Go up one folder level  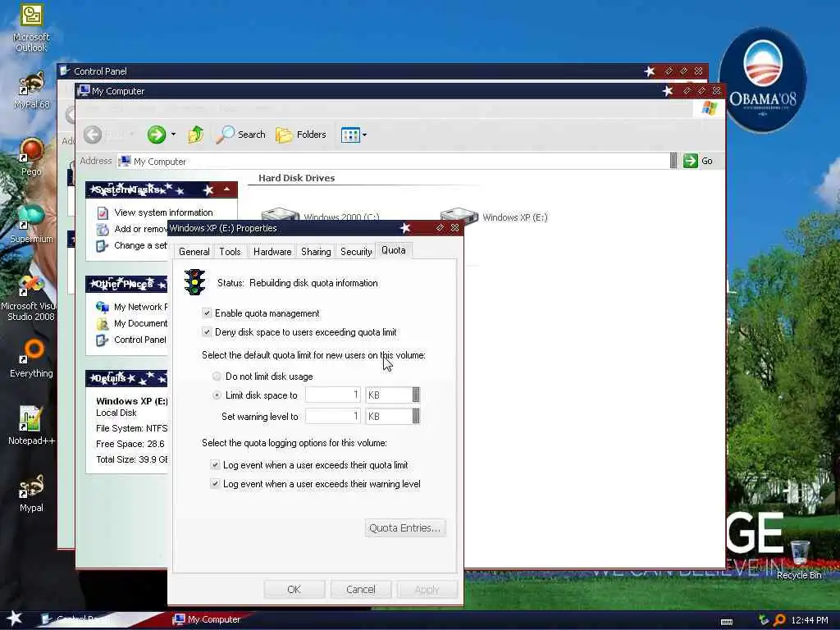tap(195, 135)
